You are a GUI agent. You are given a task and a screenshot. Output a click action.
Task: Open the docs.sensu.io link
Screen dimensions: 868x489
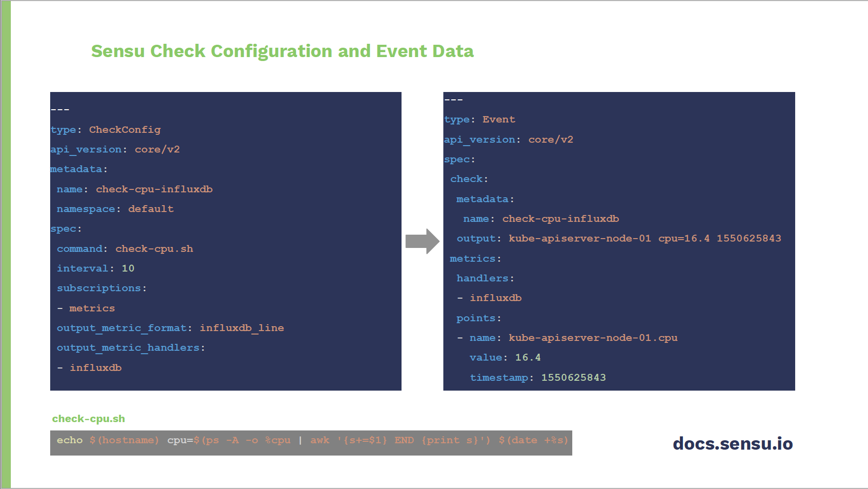point(732,444)
